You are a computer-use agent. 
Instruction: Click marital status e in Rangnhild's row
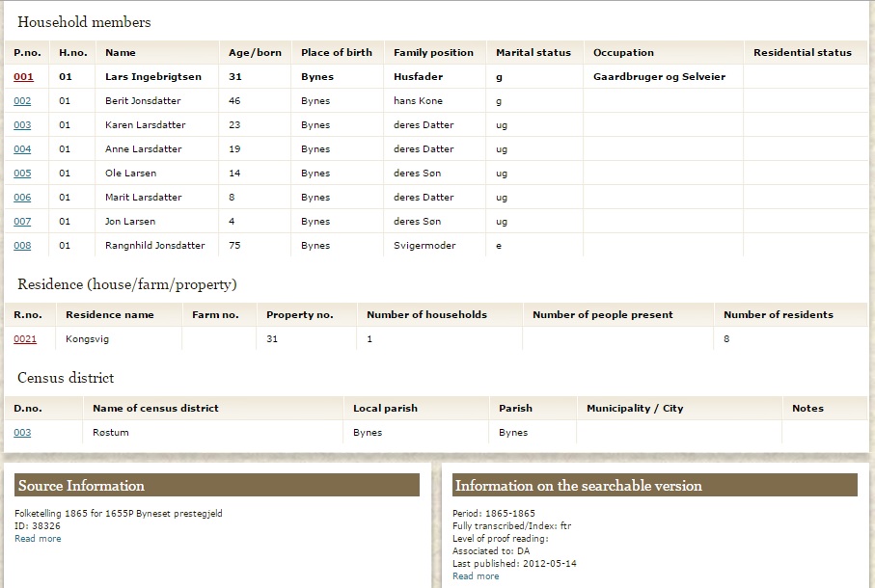pyautogui.click(x=499, y=246)
